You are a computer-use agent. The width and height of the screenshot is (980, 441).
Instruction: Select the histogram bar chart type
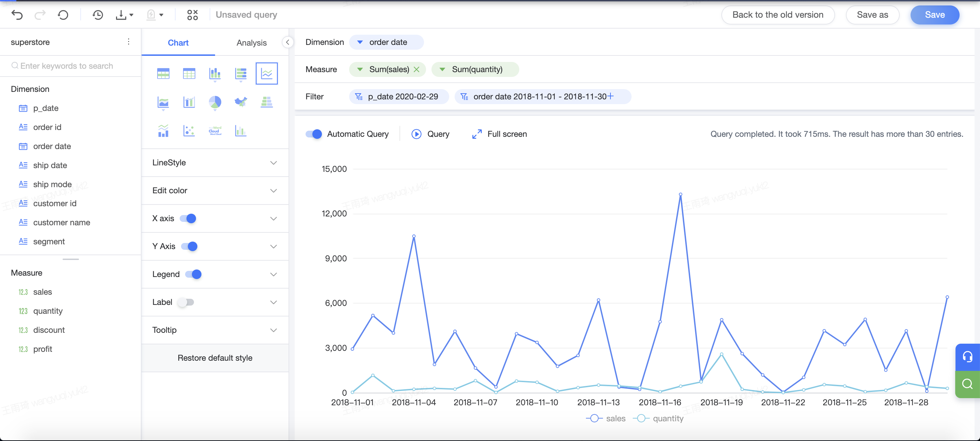click(241, 131)
